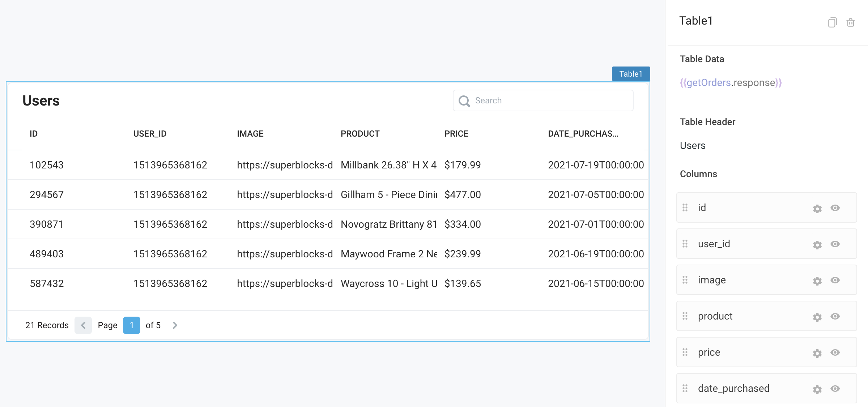Click the drag handle beside the product column

[685, 317]
